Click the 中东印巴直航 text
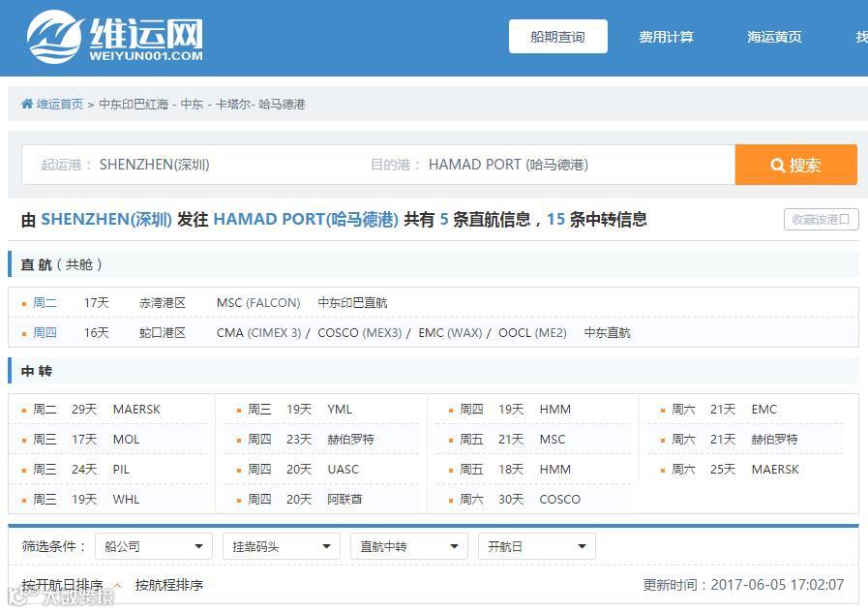 tap(352, 303)
